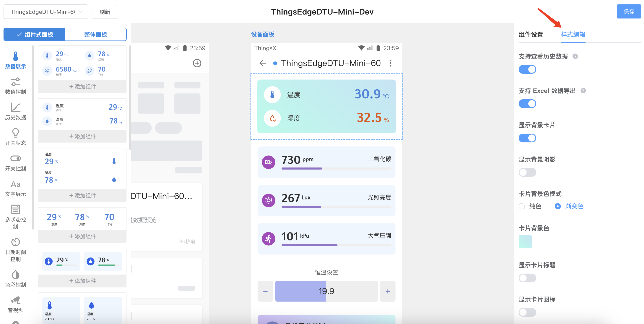Open the 历史数据 chart category

click(15, 111)
